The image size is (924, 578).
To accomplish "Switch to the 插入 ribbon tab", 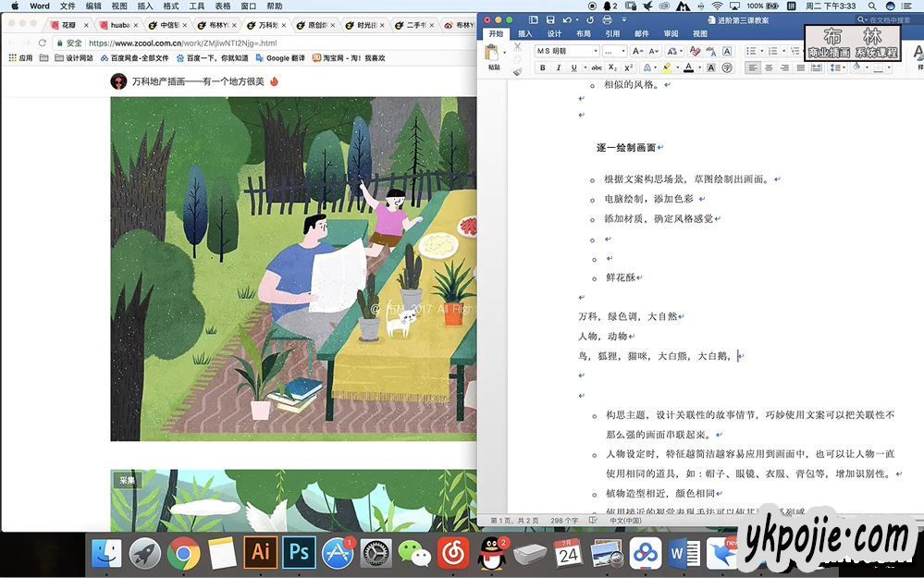I will click(524, 33).
